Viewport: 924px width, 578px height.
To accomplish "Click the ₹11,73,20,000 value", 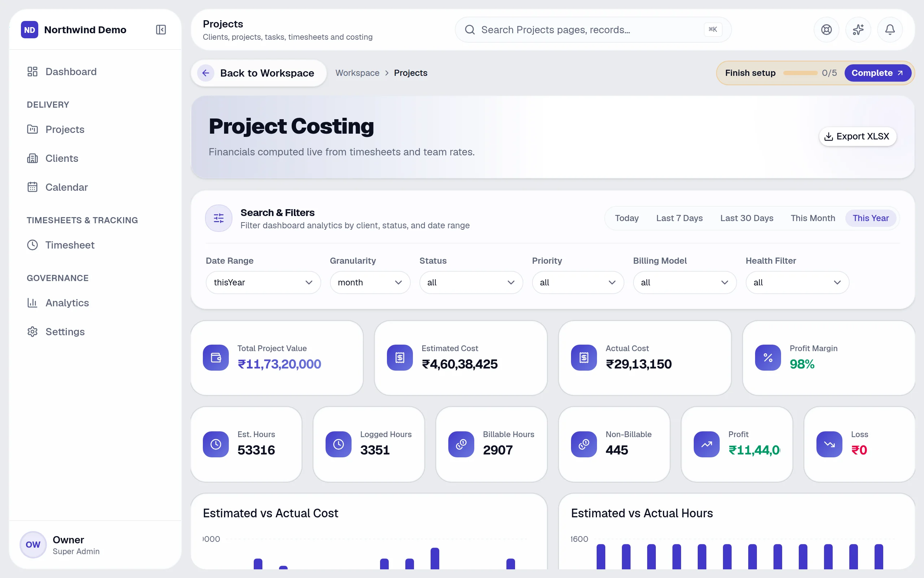I will [279, 364].
